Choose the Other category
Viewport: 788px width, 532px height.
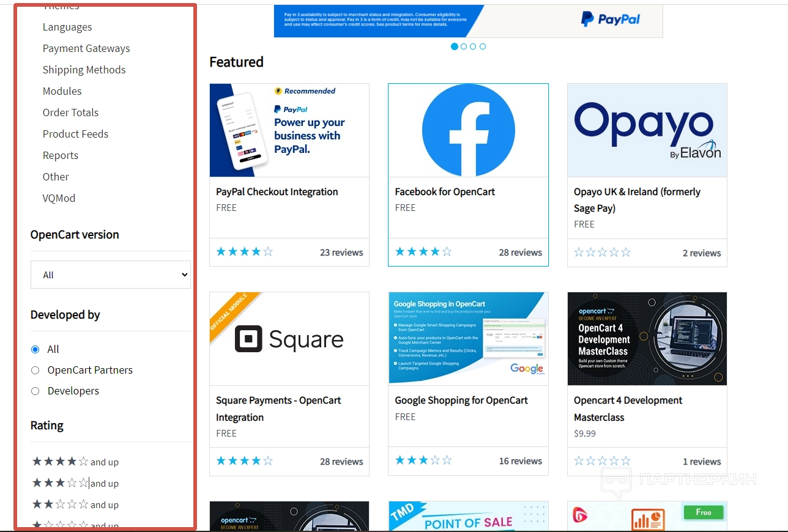(56, 177)
